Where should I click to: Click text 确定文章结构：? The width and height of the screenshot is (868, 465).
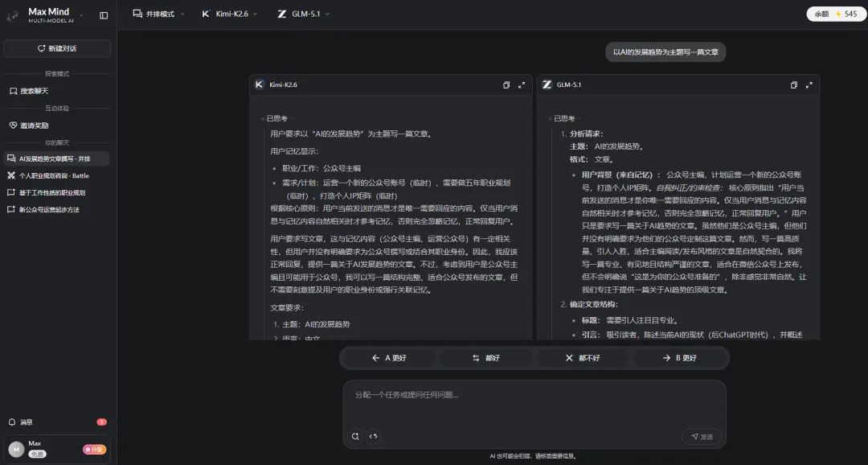[x=594, y=304]
